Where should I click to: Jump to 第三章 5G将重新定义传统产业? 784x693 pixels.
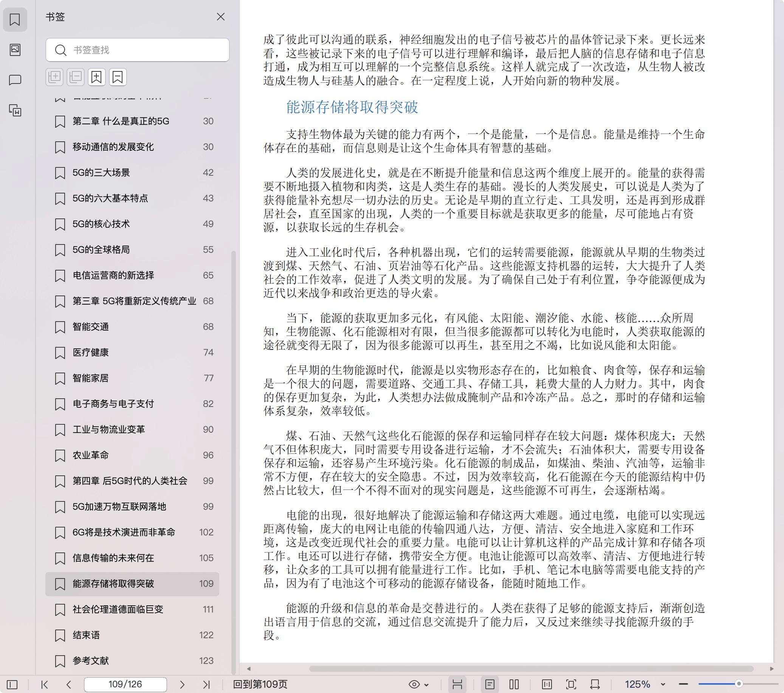(x=132, y=301)
